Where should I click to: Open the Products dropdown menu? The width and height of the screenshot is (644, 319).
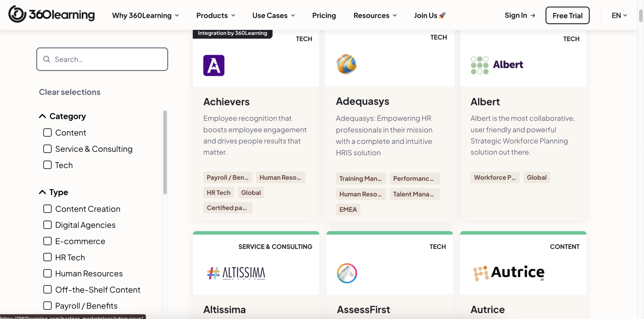tap(216, 15)
